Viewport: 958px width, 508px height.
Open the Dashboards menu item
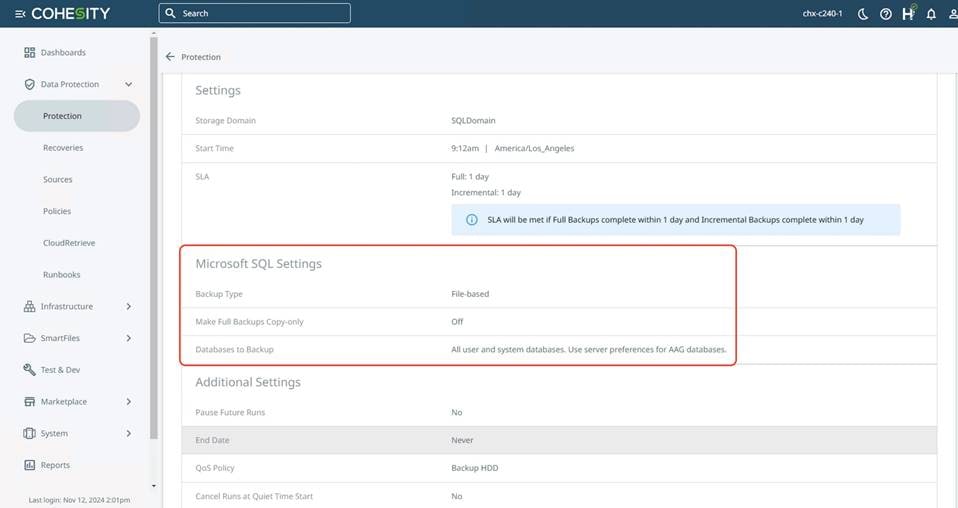(63, 53)
